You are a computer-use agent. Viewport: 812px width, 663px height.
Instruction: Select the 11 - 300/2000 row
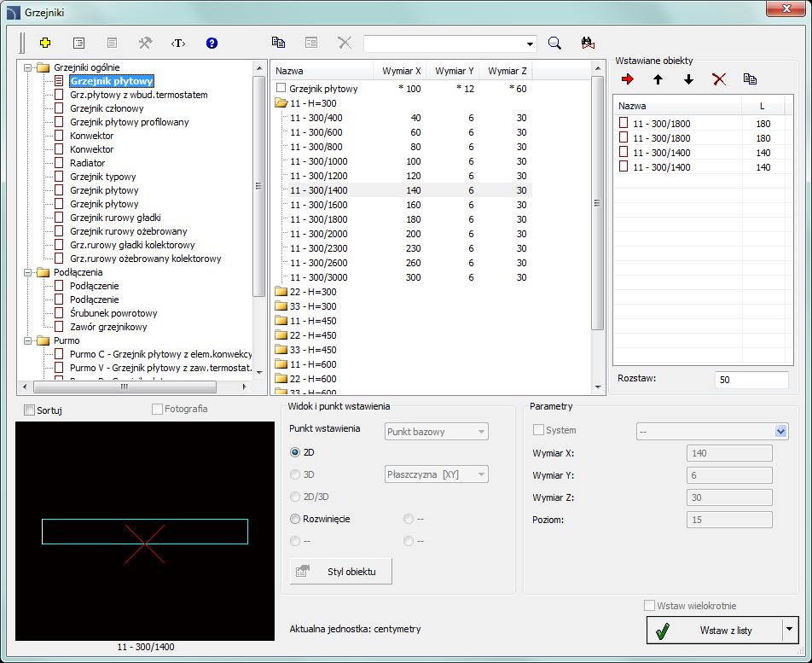409,234
